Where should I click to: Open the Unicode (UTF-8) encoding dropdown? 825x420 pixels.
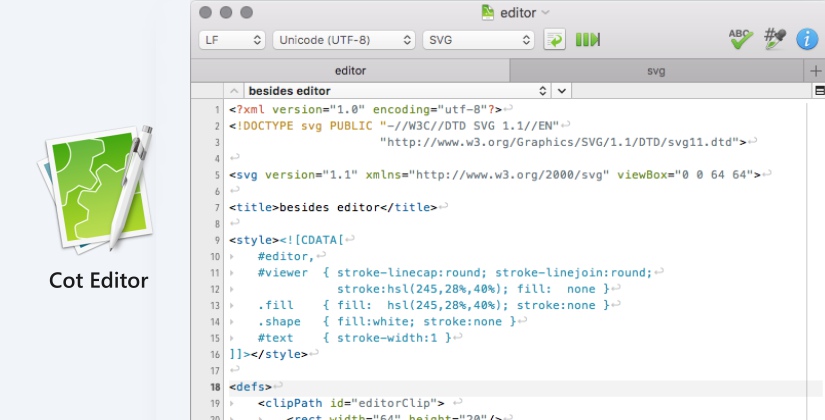pos(344,40)
